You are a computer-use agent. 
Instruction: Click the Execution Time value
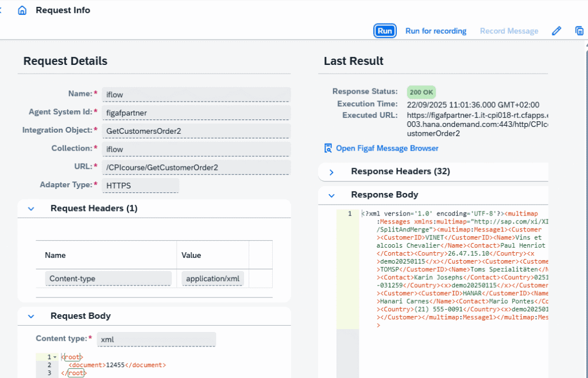[x=473, y=105]
